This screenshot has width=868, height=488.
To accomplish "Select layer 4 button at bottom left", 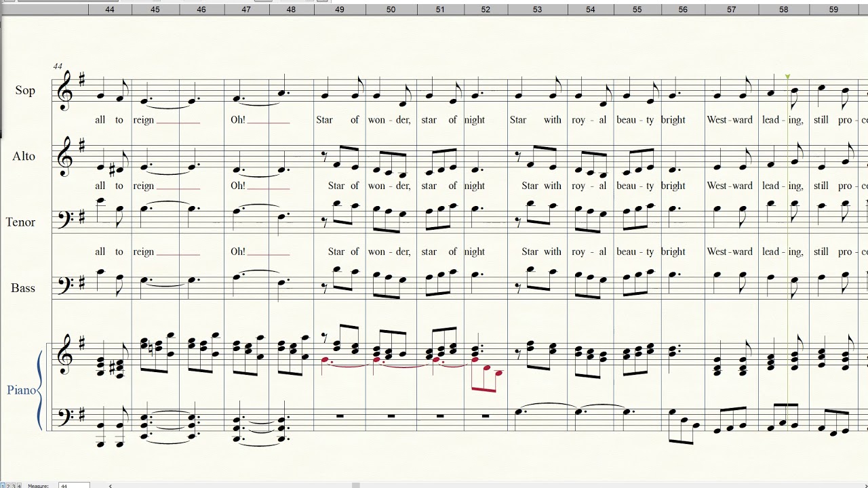I will pos(20,486).
